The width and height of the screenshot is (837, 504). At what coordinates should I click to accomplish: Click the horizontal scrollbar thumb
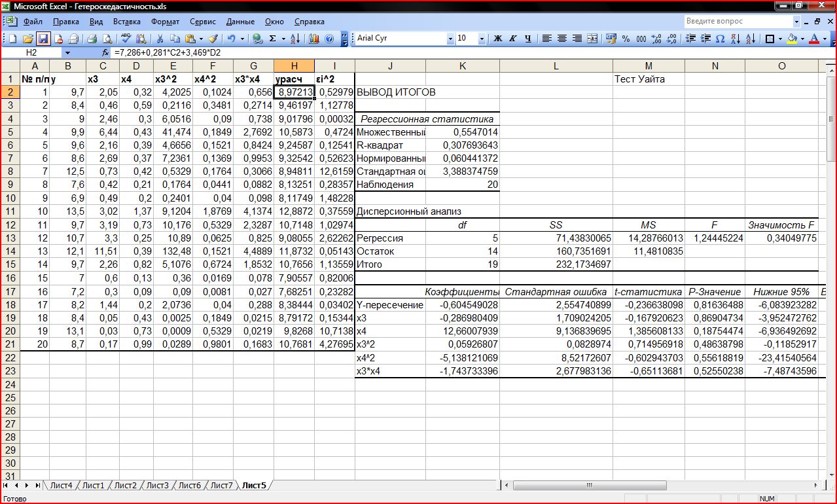tap(590, 486)
